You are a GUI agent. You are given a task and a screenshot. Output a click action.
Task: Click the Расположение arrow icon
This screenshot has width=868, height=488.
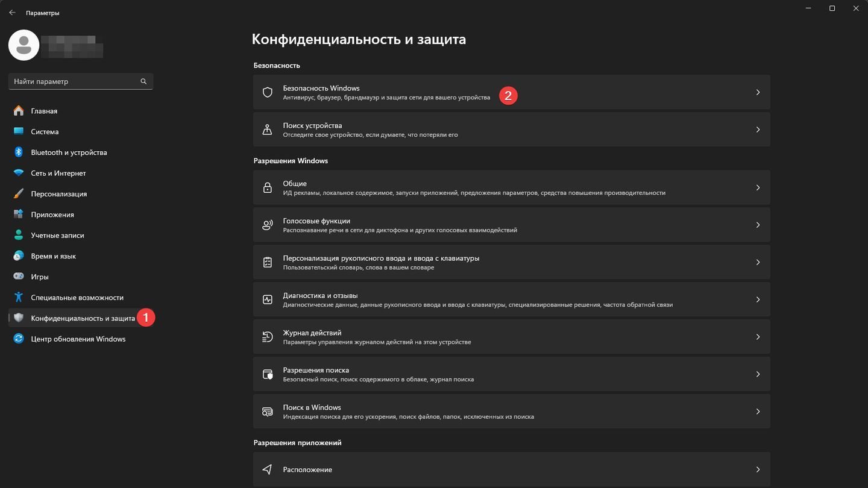[x=268, y=469]
